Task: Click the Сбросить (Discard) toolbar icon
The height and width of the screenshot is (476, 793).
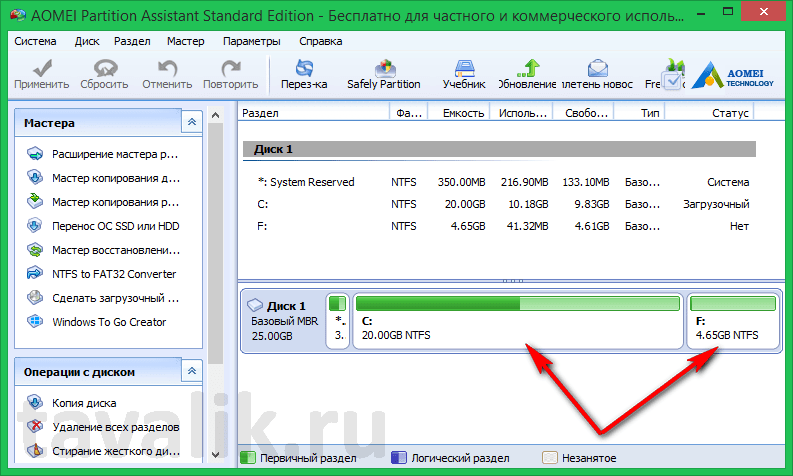Action: click(x=105, y=68)
